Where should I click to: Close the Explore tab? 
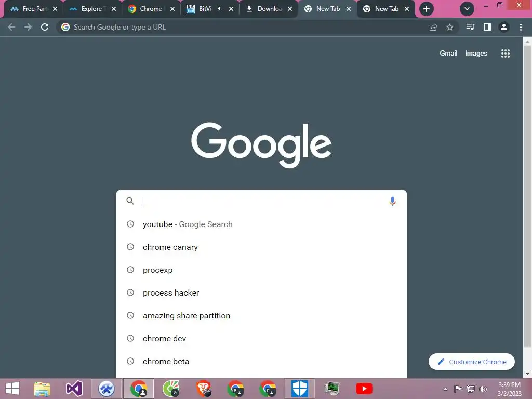tap(114, 9)
